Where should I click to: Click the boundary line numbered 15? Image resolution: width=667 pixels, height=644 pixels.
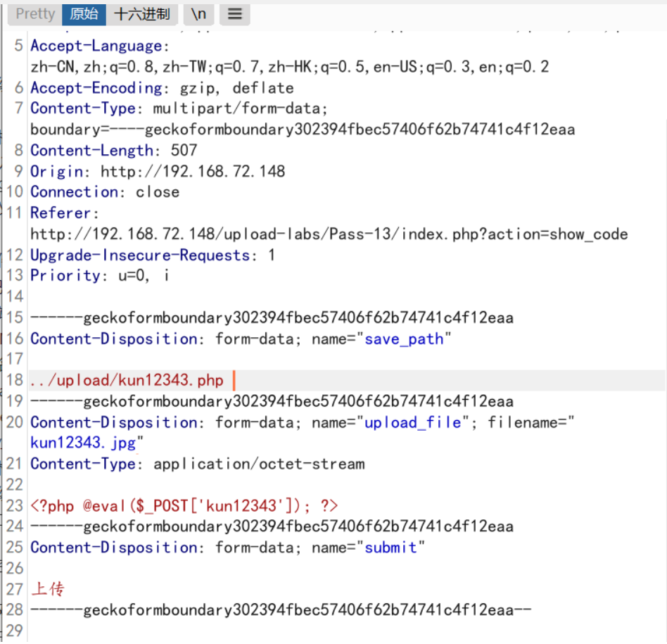pos(272,317)
